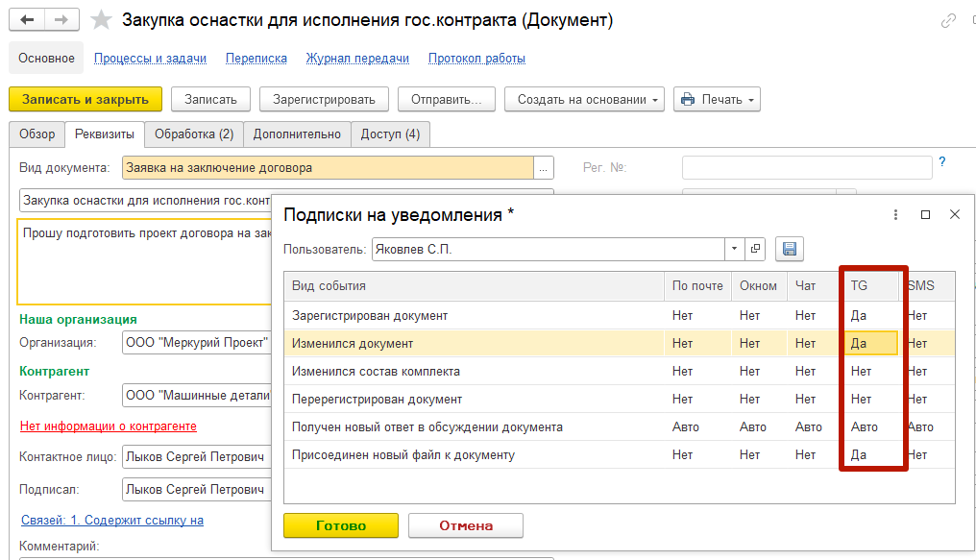Viewport: 976px width, 560px height.
Task: Open the Дополнительно tab
Action: tap(297, 134)
